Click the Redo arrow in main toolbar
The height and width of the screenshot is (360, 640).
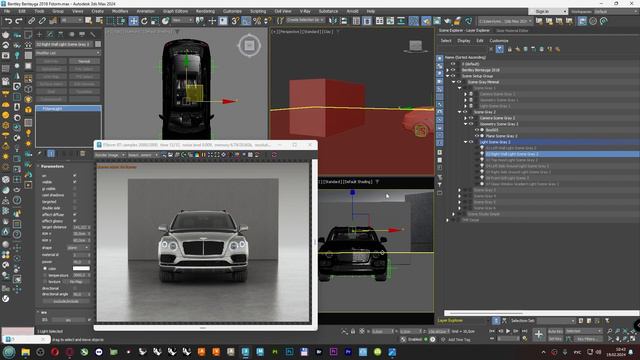pyautogui.click(x=19, y=20)
